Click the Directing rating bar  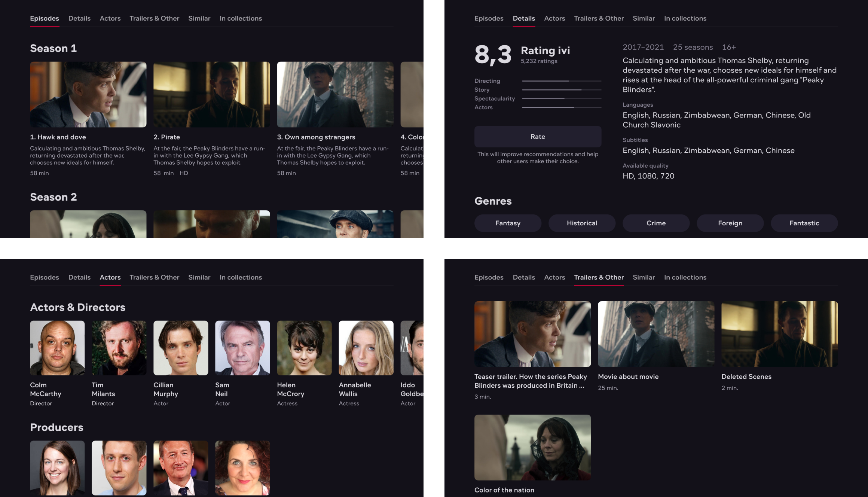point(562,81)
